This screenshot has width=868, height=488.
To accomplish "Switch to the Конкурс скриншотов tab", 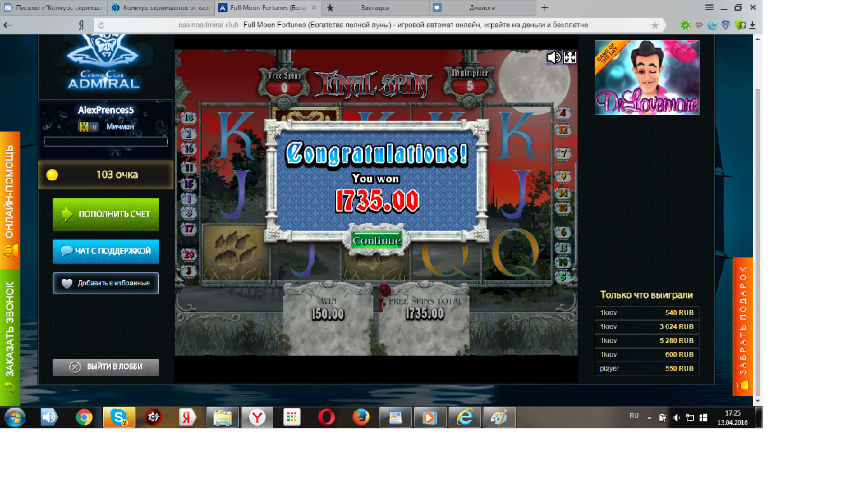I will pyautogui.click(x=159, y=8).
